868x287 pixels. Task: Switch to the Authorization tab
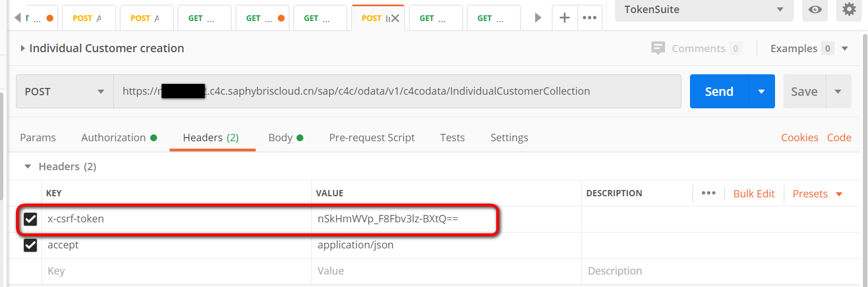[119, 137]
